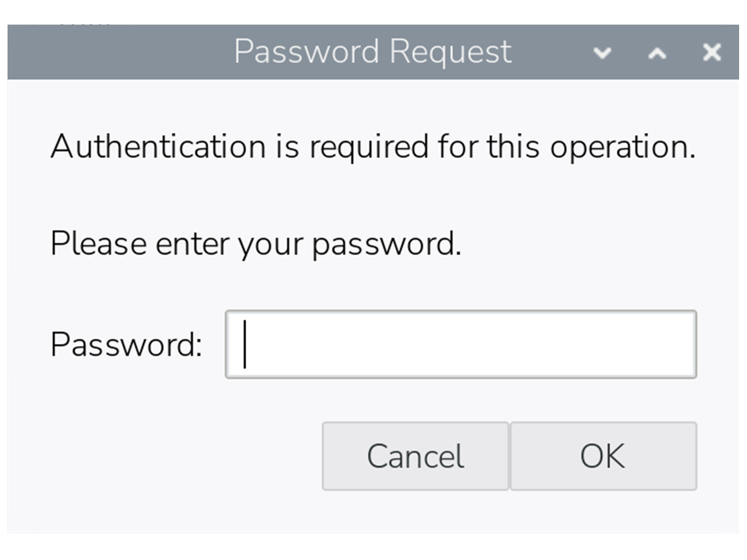Place cursor in the password text box
The image size is (747, 560).
pos(460,344)
